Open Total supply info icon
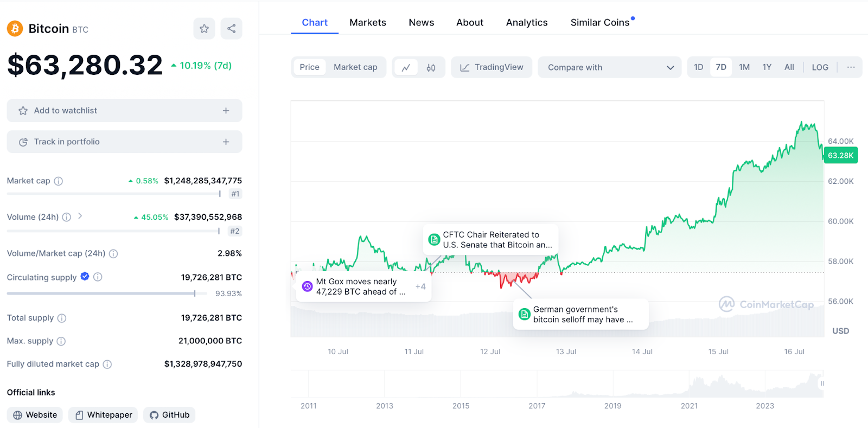 click(x=62, y=318)
